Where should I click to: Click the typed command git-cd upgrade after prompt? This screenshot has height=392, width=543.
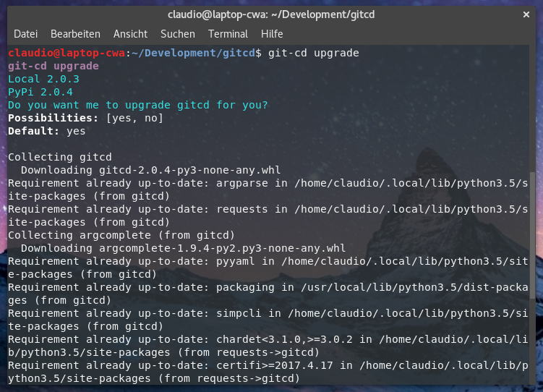pyautogui.click(x=313, y=53)
